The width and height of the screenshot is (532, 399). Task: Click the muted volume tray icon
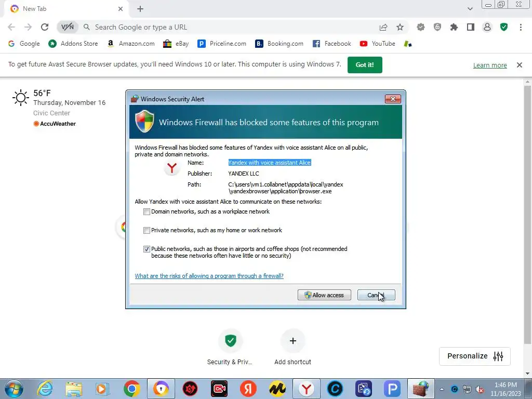479,389
